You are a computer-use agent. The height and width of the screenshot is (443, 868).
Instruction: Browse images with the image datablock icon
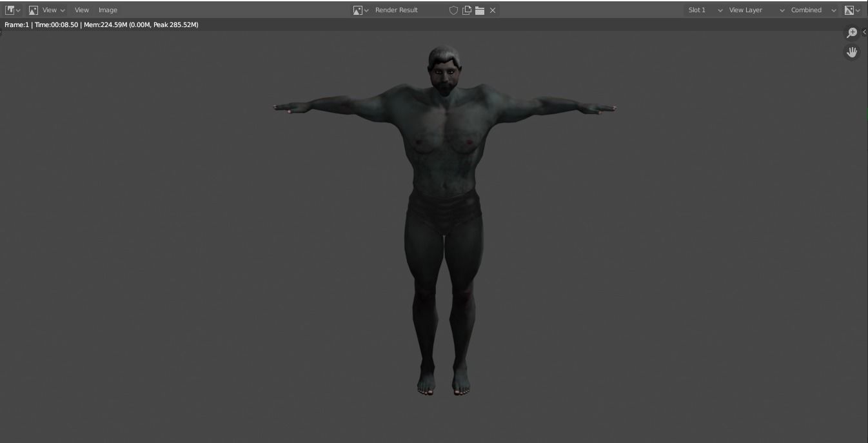pos(361,10)
